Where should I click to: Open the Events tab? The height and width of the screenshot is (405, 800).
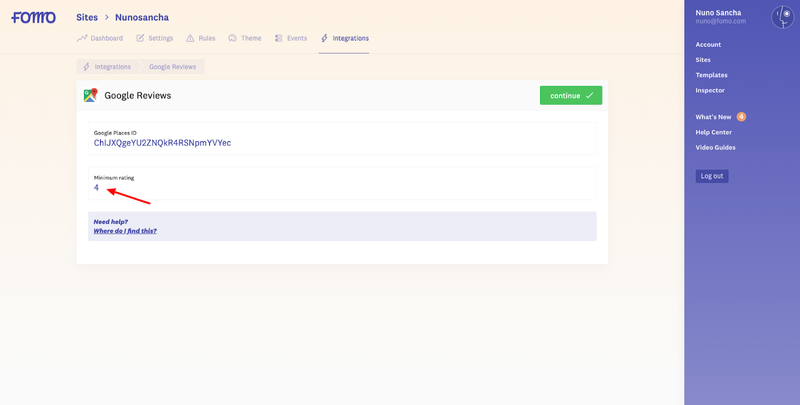291,38
